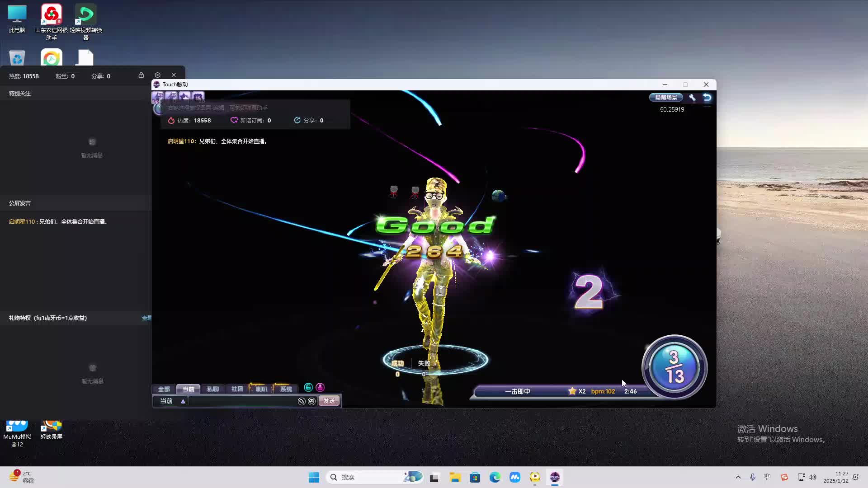This screenshot has height=488, width=868.
Task: Toggle the cyan chat lock icon
Action: point(308,387)
